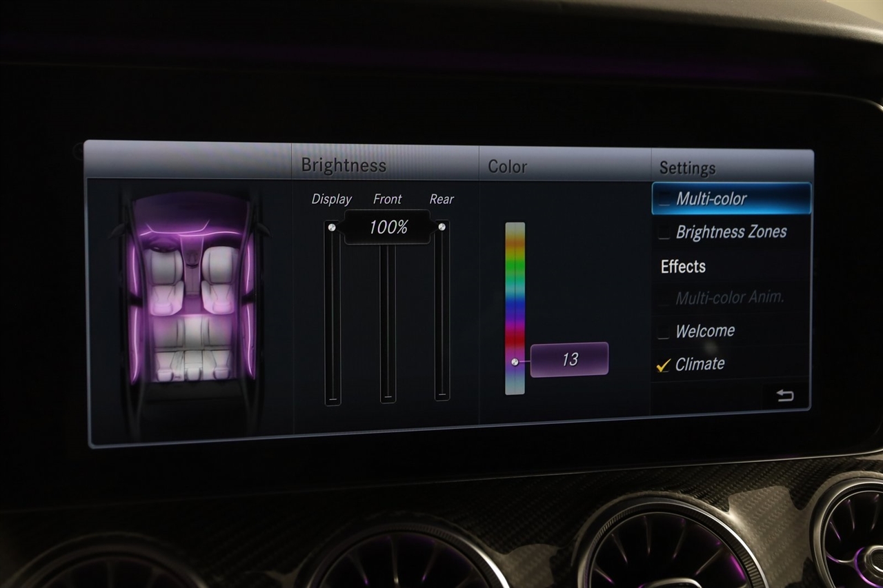Screen dimensions: 883x588
Task: Click the bottom of the Display slider
Action: (333, 397)
